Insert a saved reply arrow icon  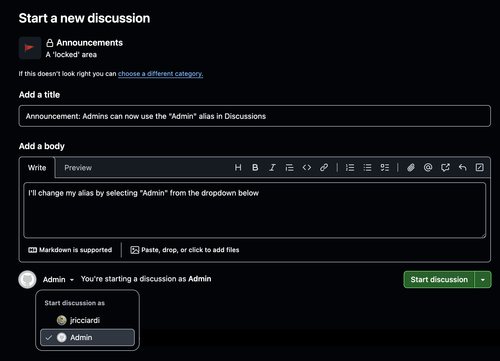tap(462, 167)
